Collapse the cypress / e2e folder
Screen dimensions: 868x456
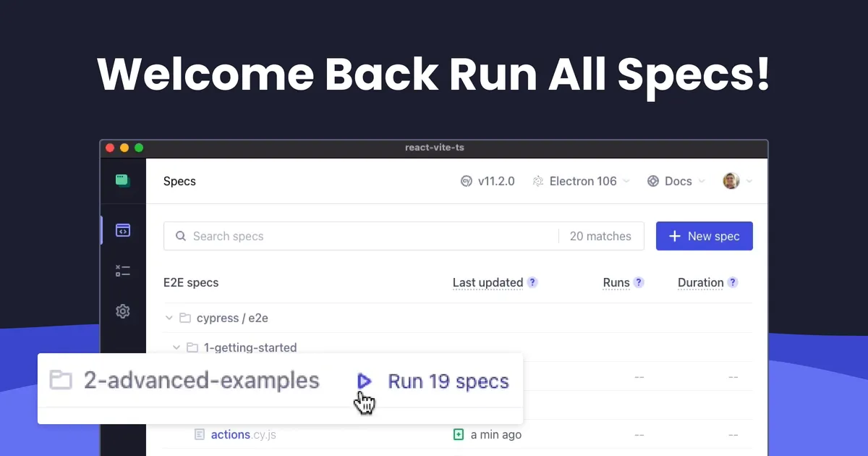click(x=169, y=318)
